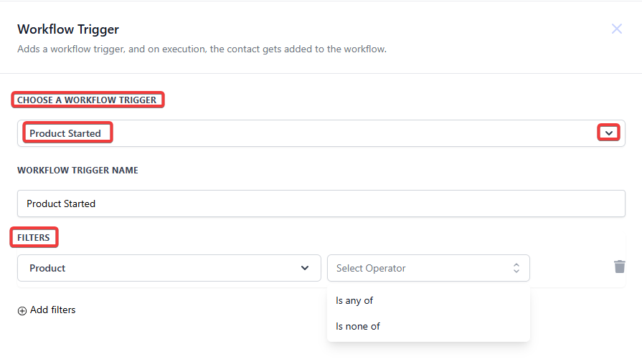Screen dimensions: 642x364
Task: Click the Add filters link
Action: click(x=53, y=310)
